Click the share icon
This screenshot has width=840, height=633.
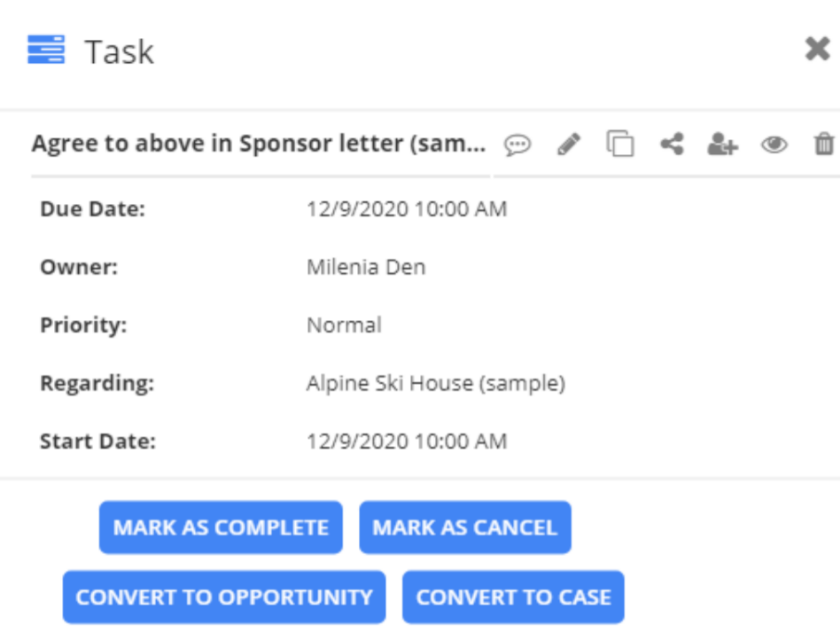tap(672, 144)
